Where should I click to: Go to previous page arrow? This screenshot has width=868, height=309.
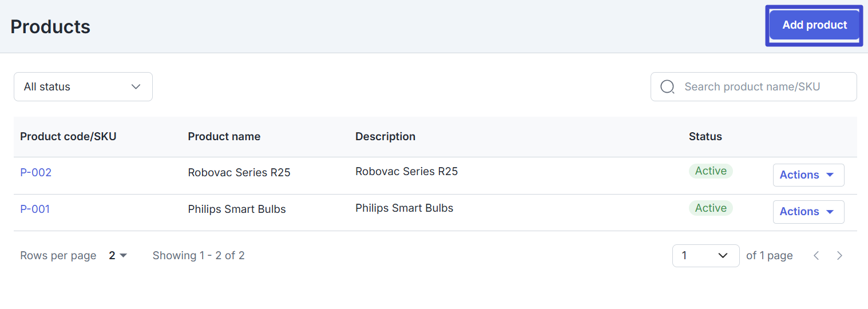[817, 256]
